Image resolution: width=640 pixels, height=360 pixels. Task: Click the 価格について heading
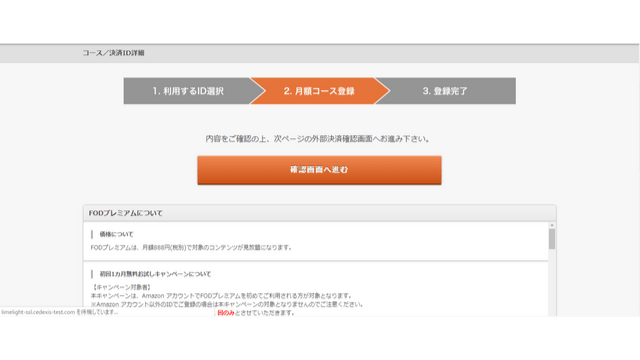[x=116, y=234]
